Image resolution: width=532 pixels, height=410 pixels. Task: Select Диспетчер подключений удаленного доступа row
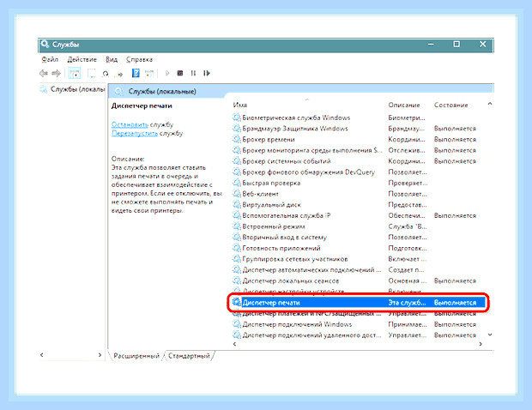point(359,335)
